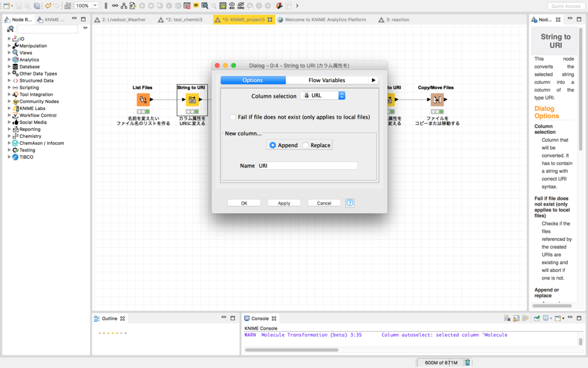This screenshot has height=368, width=588.
Task: Toggle the Console Scroll Lock icon
Action: (516, 318)
